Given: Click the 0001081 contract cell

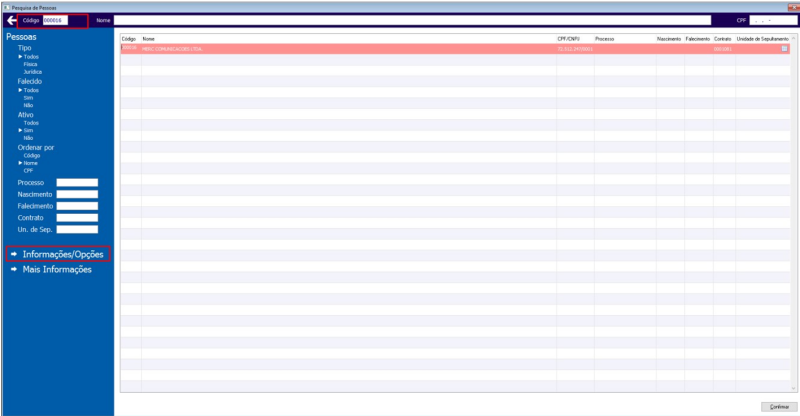Looking at the screenshot, I should point(724,49).
